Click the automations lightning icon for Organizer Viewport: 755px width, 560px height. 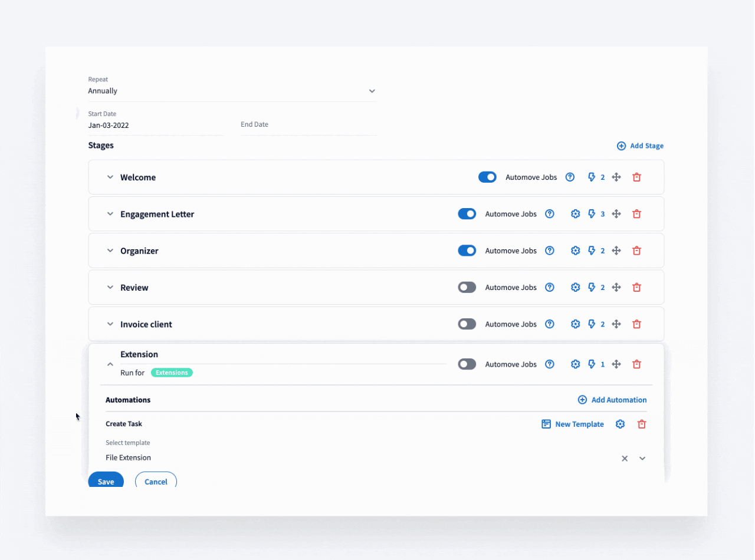592,251
